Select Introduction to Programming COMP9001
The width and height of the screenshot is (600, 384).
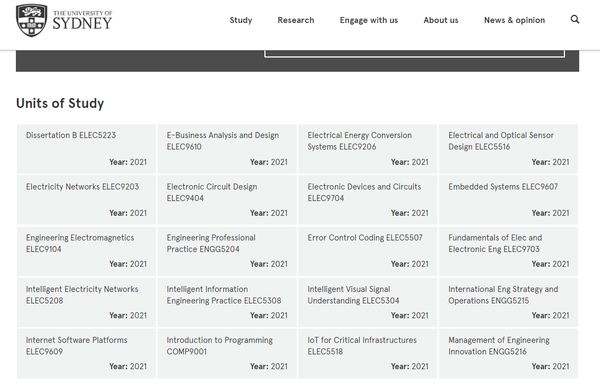click(x=227, y=354)
